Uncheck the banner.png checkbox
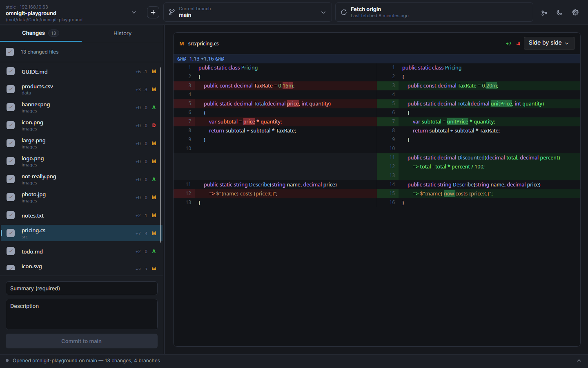The width and height of the screenshot is (588, 368). coord(11,107)
